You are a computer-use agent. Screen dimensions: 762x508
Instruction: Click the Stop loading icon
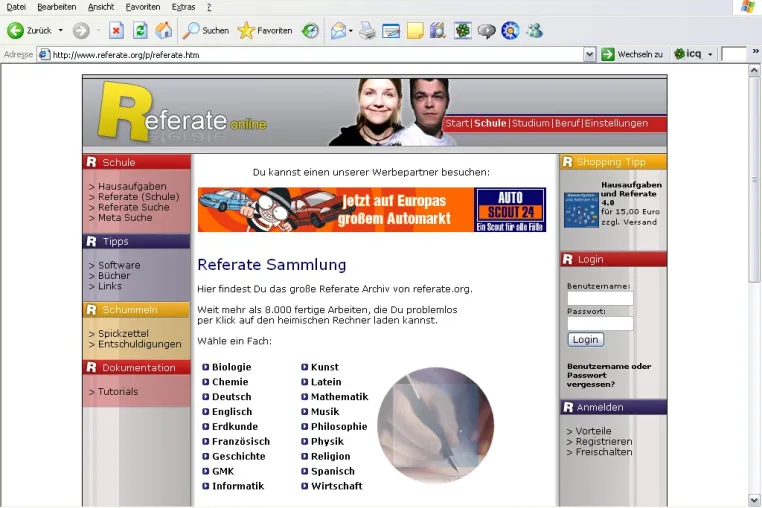[x=116, y=31]
